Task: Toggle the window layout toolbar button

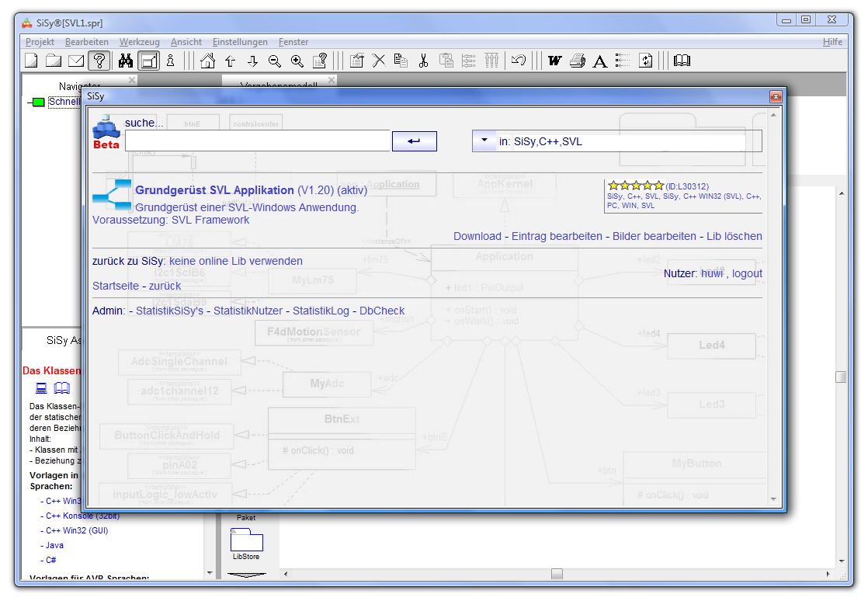Action: tap(149, 61)
